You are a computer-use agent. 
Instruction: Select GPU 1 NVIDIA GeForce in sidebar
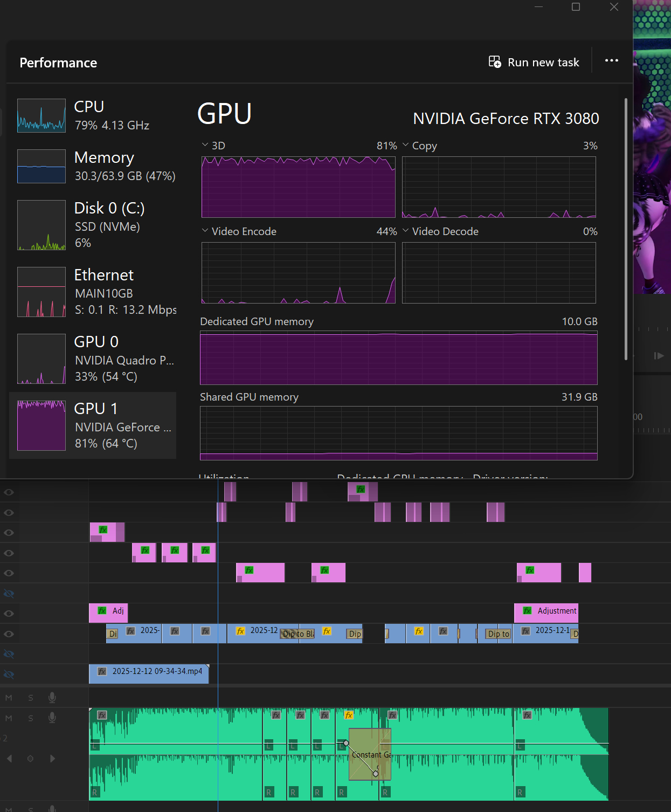(93, 425)
